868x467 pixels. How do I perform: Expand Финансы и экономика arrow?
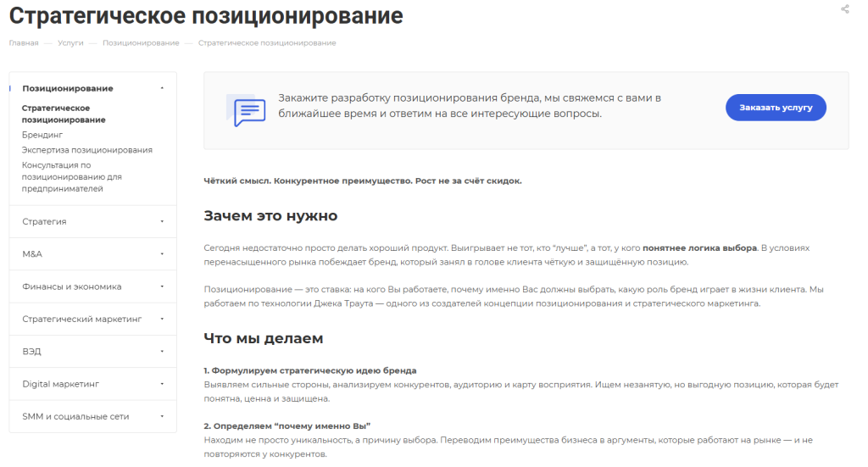(x=162, y=286)
